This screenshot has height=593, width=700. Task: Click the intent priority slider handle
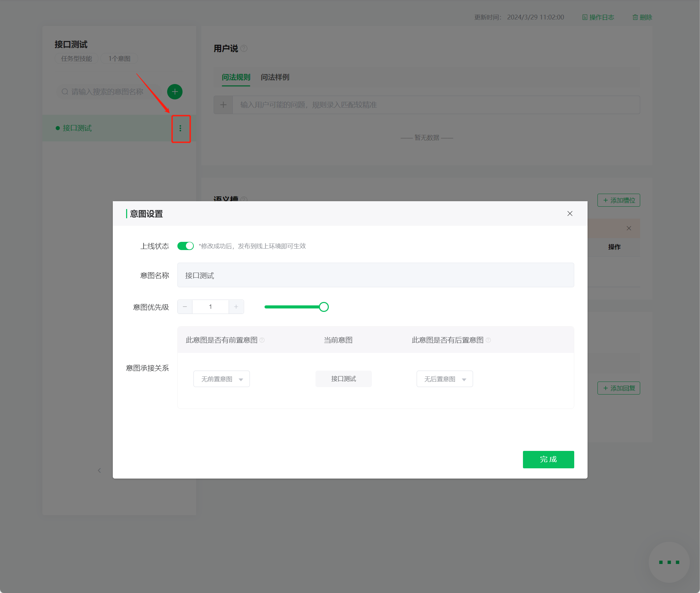pos(324,307)
